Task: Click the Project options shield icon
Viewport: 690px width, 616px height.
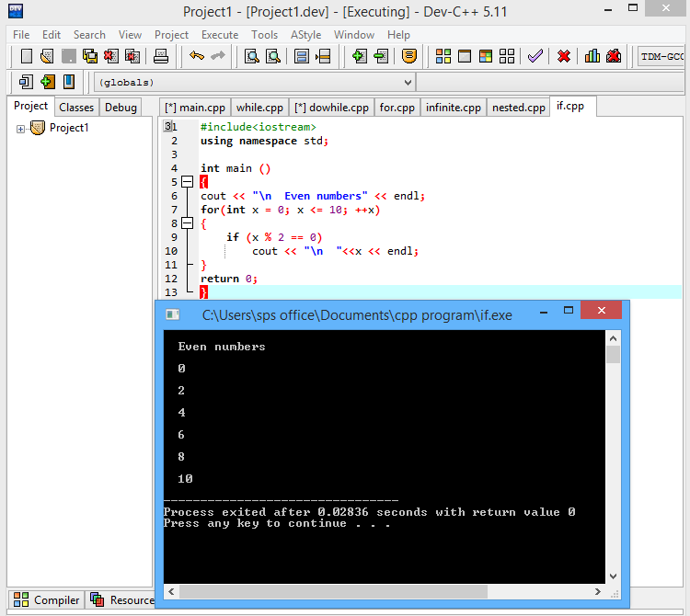Action: click(x=409, y=56)
